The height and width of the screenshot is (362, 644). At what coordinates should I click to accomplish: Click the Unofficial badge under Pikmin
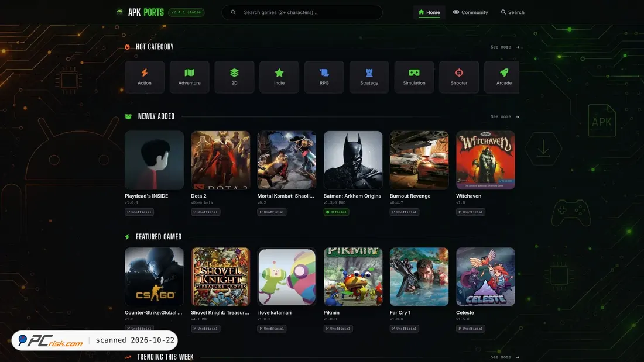(x=338, y=329)
